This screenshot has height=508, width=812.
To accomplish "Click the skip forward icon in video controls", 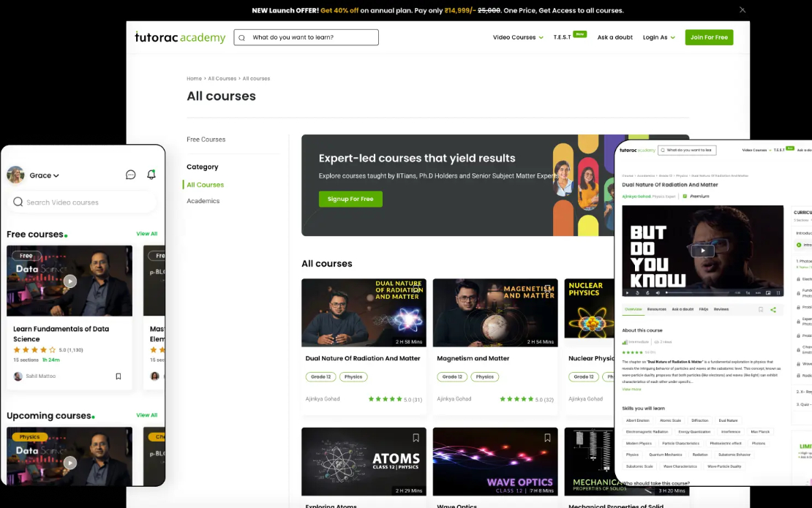I will [647, 293].
